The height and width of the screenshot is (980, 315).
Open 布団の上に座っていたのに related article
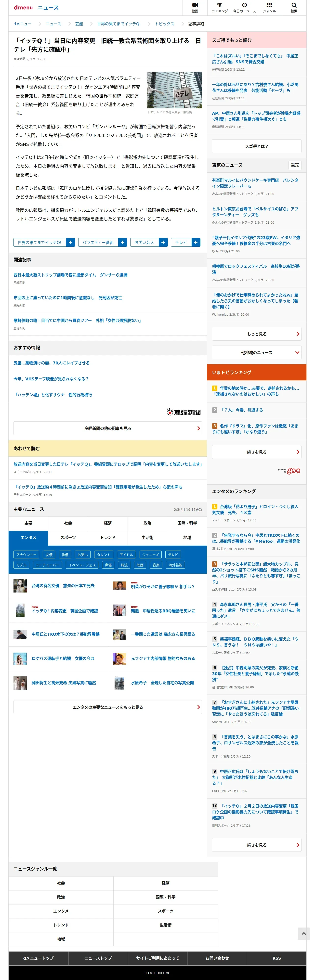tap(68, 297)
